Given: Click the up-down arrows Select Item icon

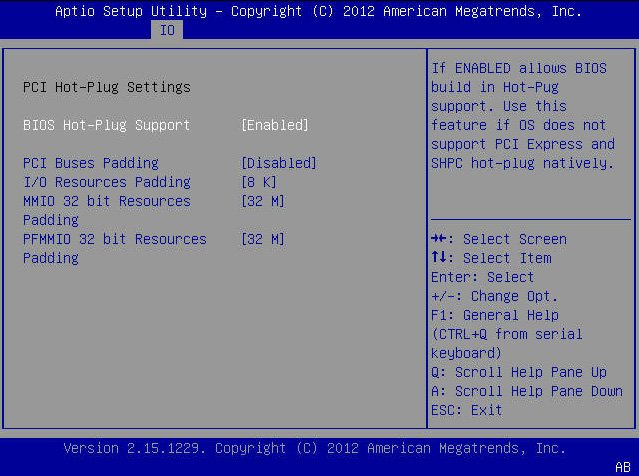Looking at the screenshot, I should 439,257.
